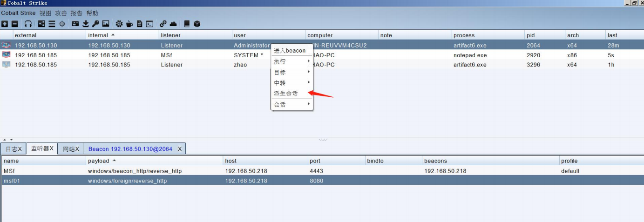
Task: Click the session icon of the Administrator row
Action: click(x=6, y=45)
